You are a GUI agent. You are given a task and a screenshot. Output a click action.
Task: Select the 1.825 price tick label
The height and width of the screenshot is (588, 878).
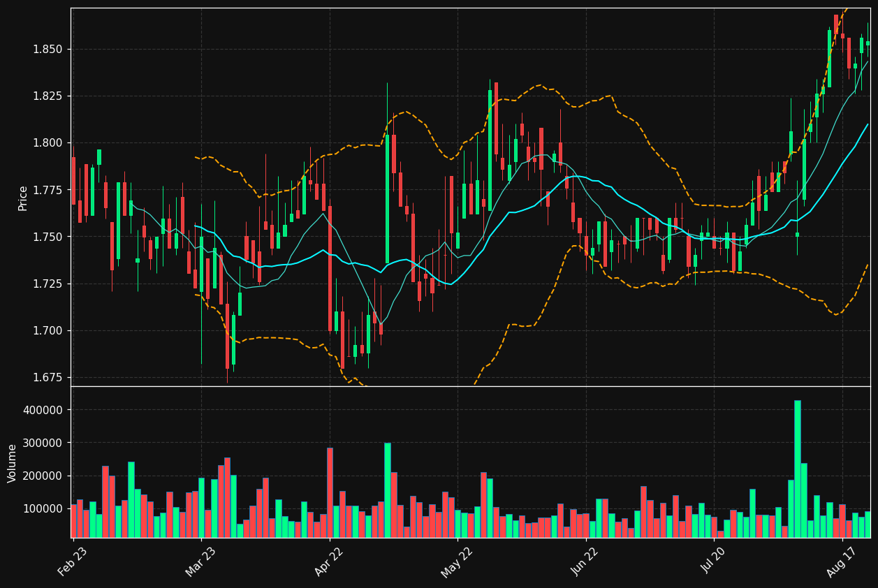[x=48, y=96]
